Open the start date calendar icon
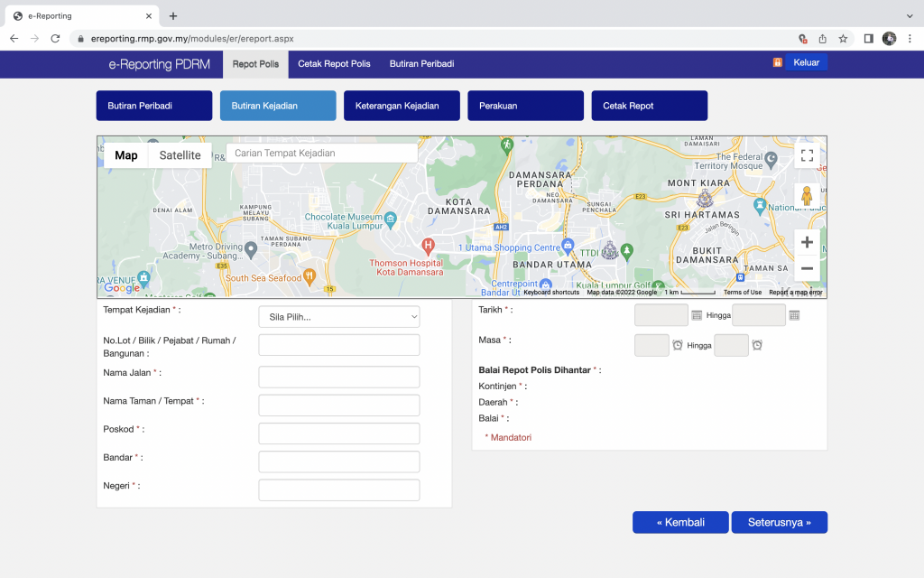This screenshot has width=924, height=578. tap(697, 315)
